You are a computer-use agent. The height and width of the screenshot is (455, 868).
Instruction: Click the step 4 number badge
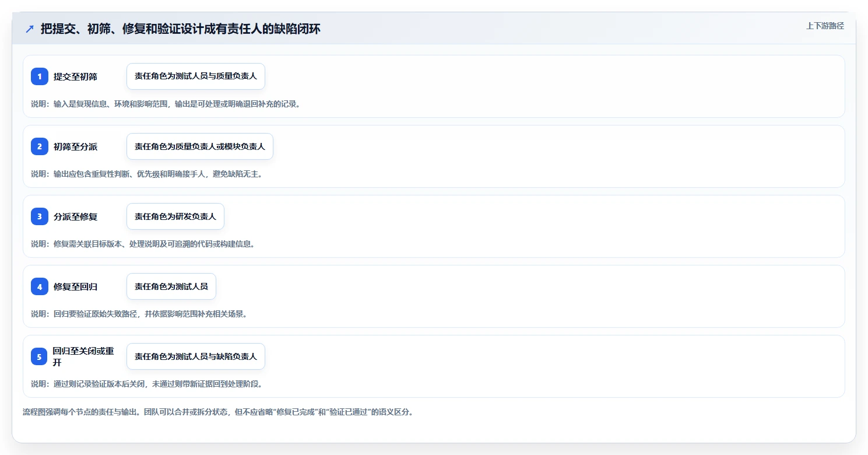[x=40, y=286]
